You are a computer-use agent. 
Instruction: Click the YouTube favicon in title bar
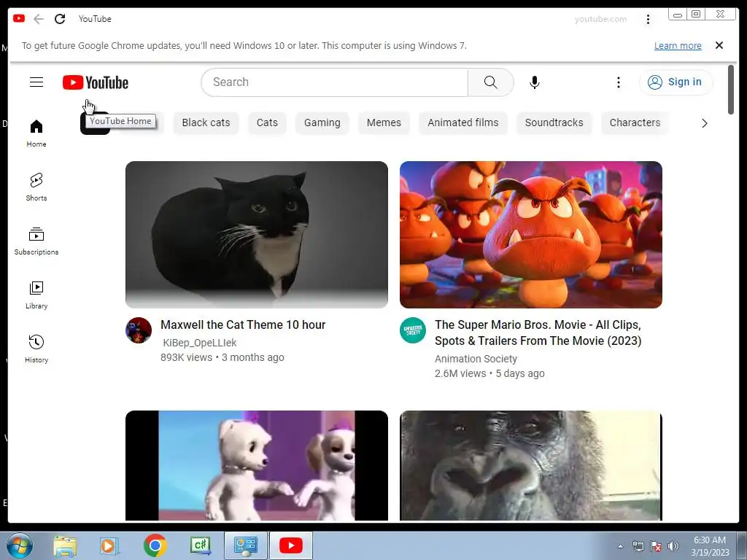[18, 18]
